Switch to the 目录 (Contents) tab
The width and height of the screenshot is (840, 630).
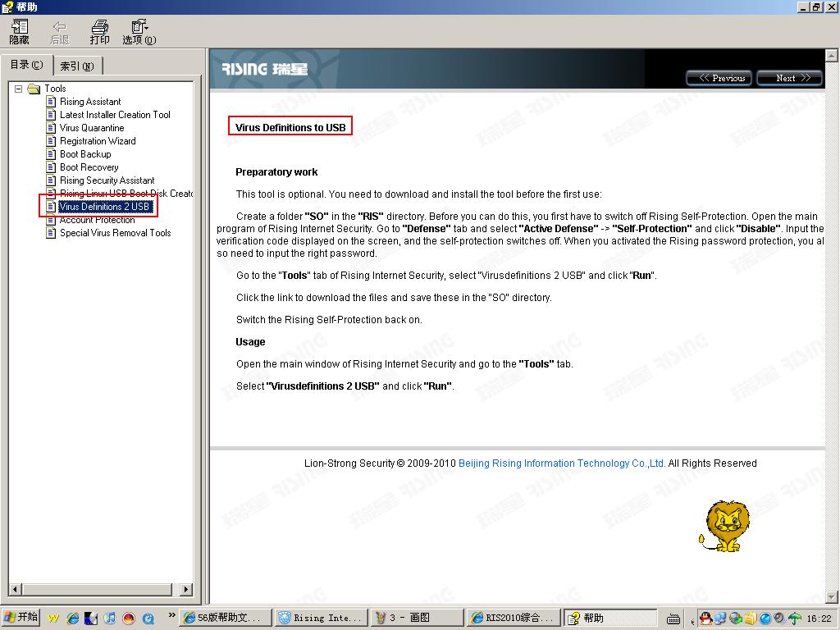click(x=26, y=65)
